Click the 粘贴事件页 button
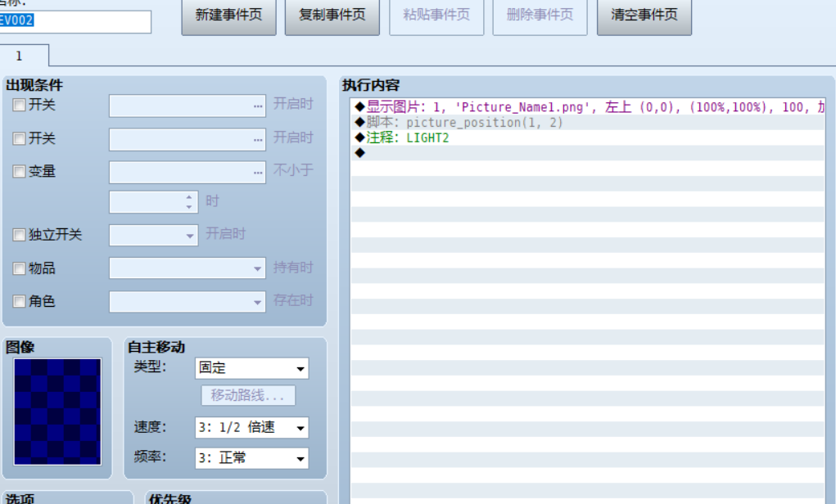This screenshot has width=836, height=504. coord(436,16)
